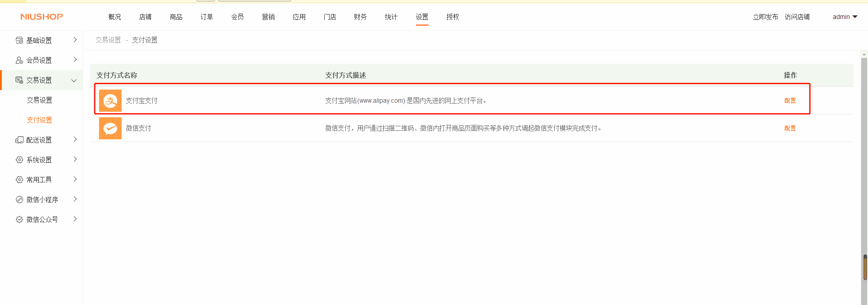Open the 店铺 top menu
Image resolution: width=868 pixels, height=305 pixels.
pos(146,17)
